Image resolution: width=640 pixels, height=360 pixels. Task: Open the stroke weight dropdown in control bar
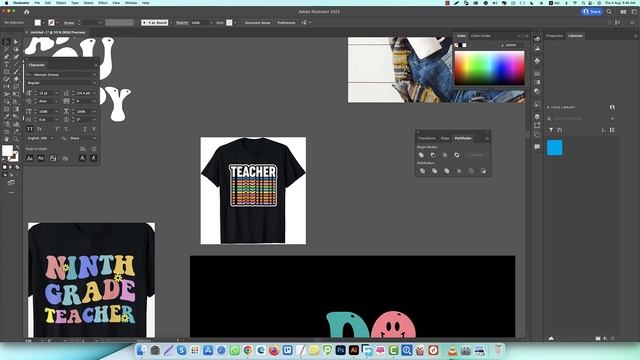[x=100, y=22]
